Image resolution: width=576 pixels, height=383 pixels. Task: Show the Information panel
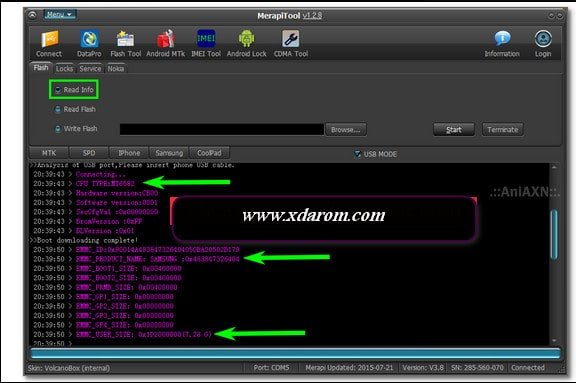coord(502,43)
